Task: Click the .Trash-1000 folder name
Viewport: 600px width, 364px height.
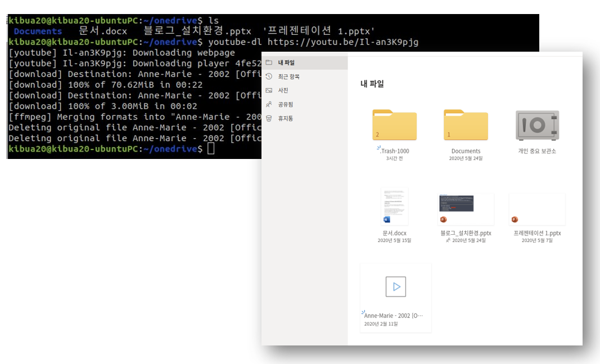Action: tap(395, 151)
